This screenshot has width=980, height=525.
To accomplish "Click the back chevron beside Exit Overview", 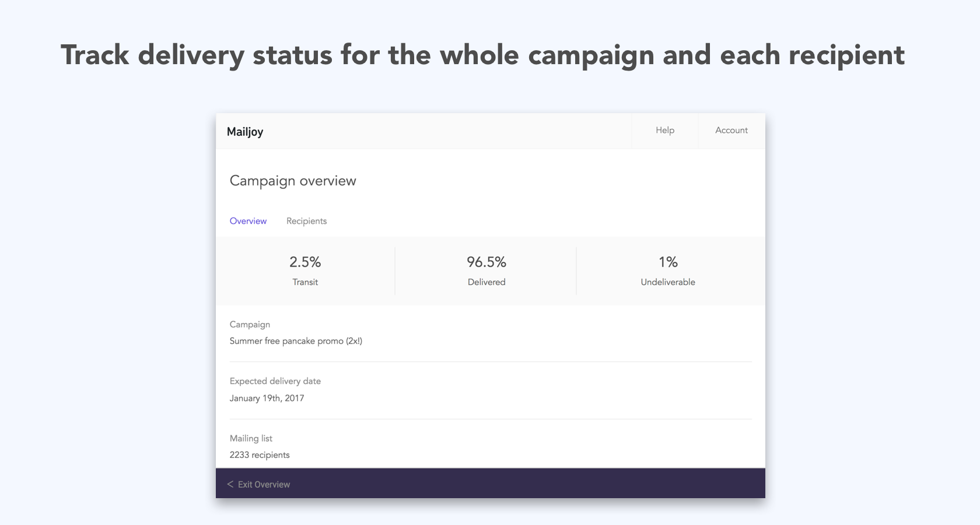I will tap(230, 484).
